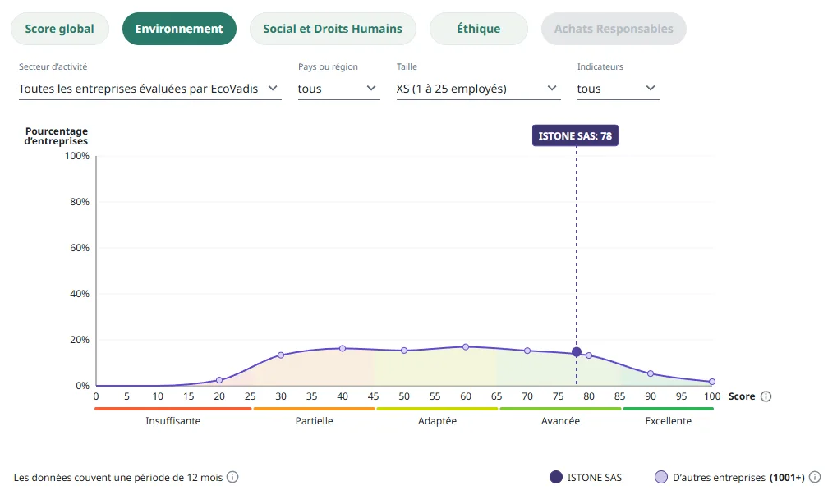The image size is (837, 504).
Task: Select the Environnement tab
Action: 179,29
